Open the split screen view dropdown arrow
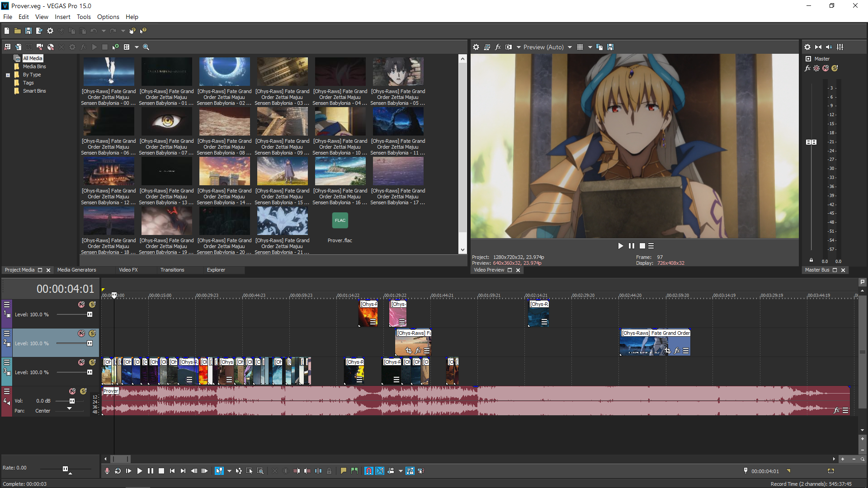This screenshot has width=868, height=488. point(519,47)
